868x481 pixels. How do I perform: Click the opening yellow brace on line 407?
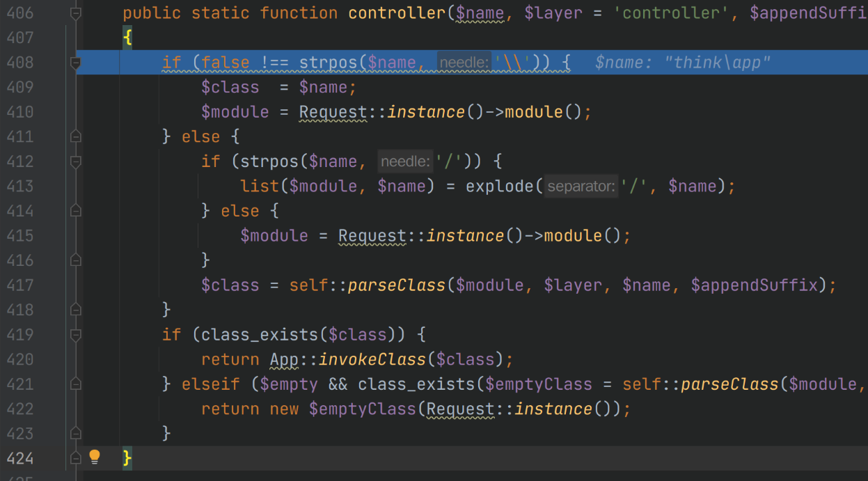pos(127,38)
